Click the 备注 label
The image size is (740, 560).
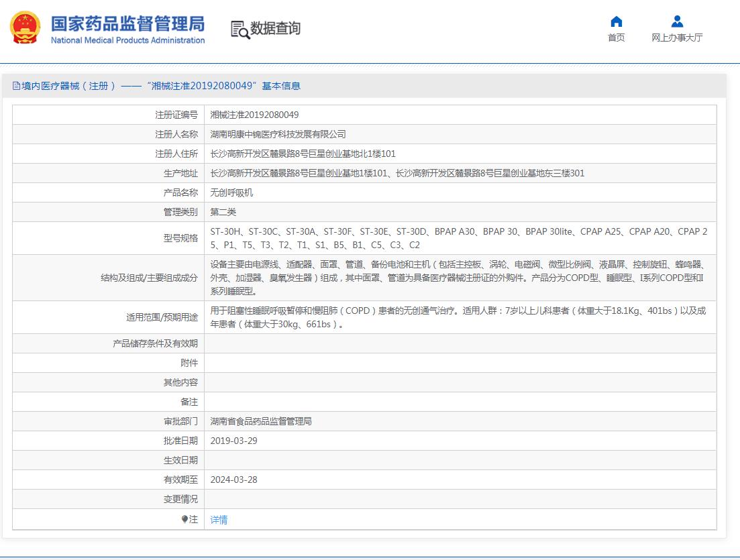[x=189, y=402]
